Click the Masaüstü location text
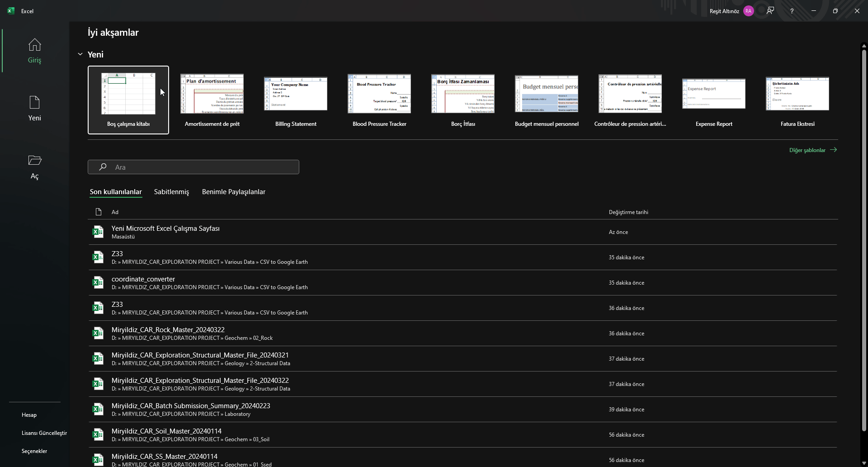Screen dimensions: 868x467 [x=123, y=237]
